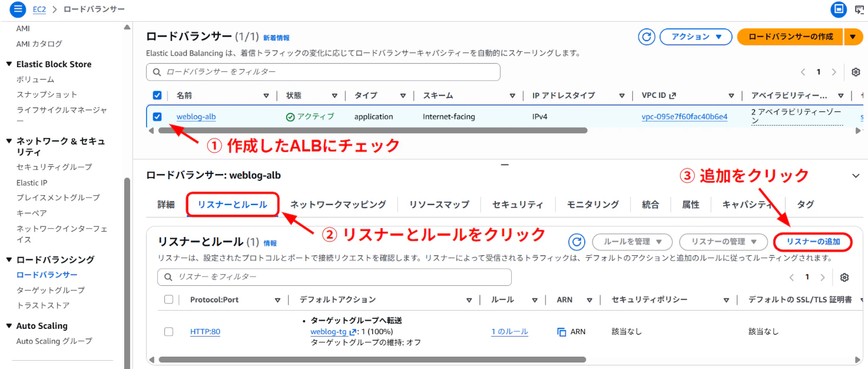Viewport: 868px width, 369px height.
Task: Copy the listener ARN icon
Action: coord(561,332)
